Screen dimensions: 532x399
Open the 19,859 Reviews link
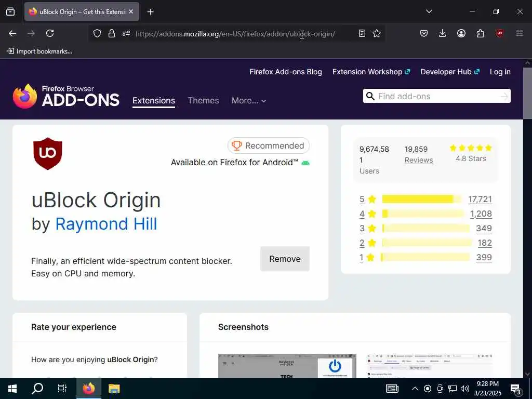(419, 154)
